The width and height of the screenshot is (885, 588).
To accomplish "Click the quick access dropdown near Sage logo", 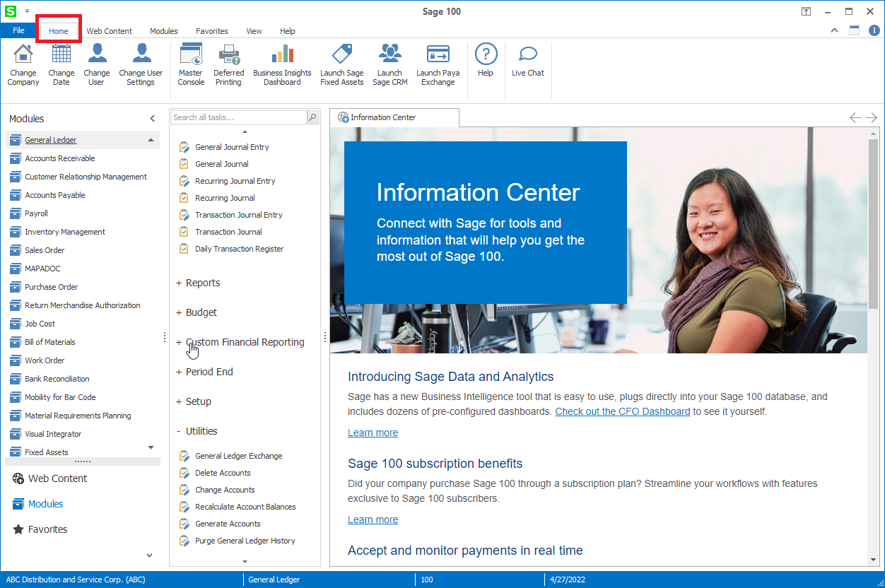I will (x=27, y=11).
